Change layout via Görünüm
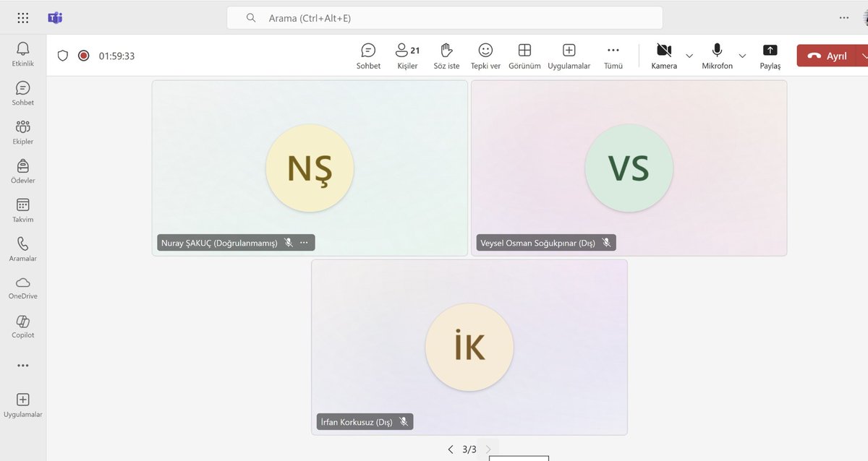 (x=524, y=56)
